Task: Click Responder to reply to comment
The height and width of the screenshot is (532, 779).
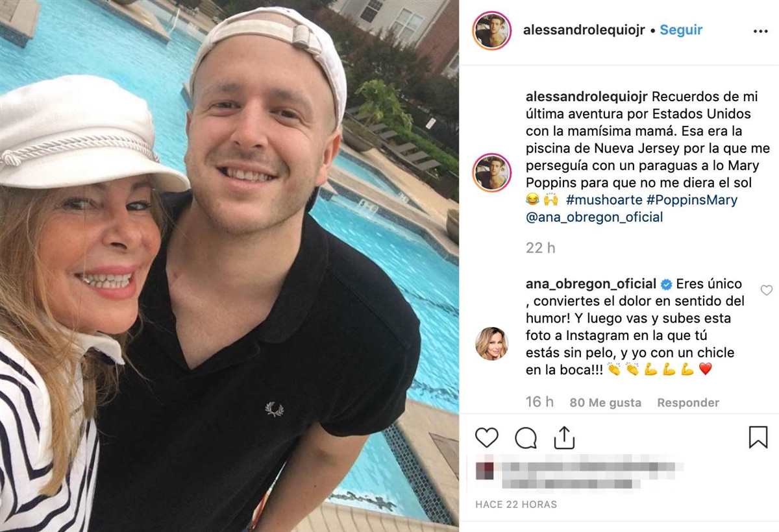Action: (688, 403)
